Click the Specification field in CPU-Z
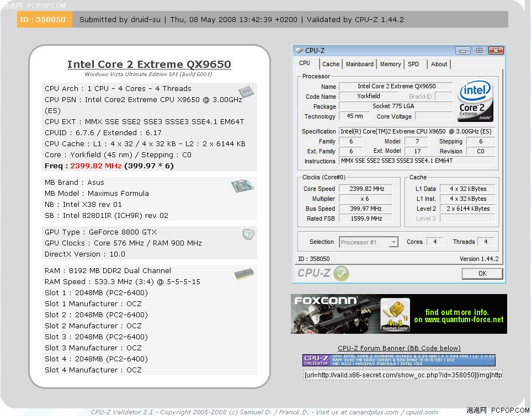The height and width of the screenshot is (416, 532). [x=417, y=131]
